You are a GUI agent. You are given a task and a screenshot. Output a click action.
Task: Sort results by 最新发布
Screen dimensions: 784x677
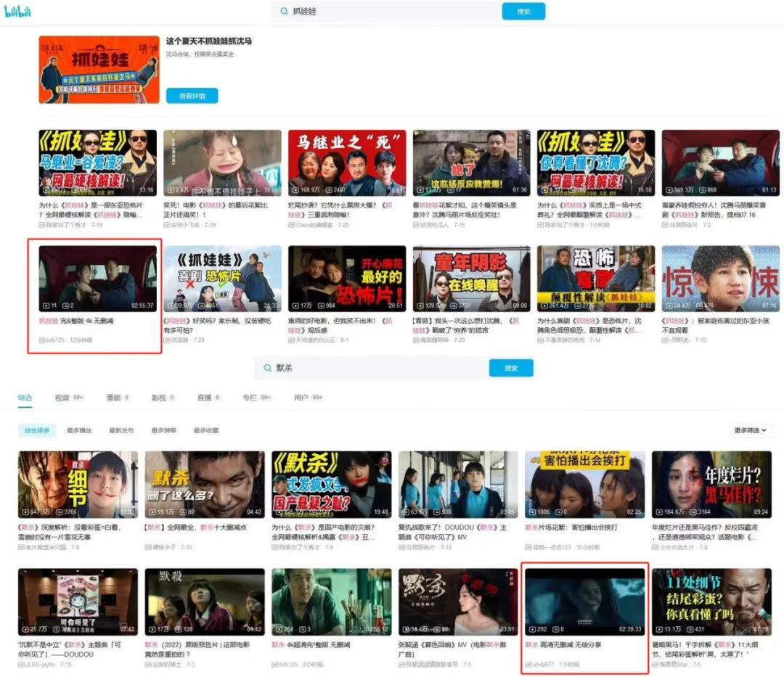click(121, 430)
